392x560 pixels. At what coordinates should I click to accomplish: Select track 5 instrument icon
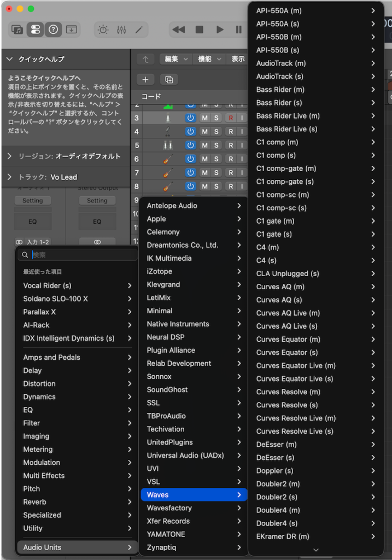[x=168, y=145]
